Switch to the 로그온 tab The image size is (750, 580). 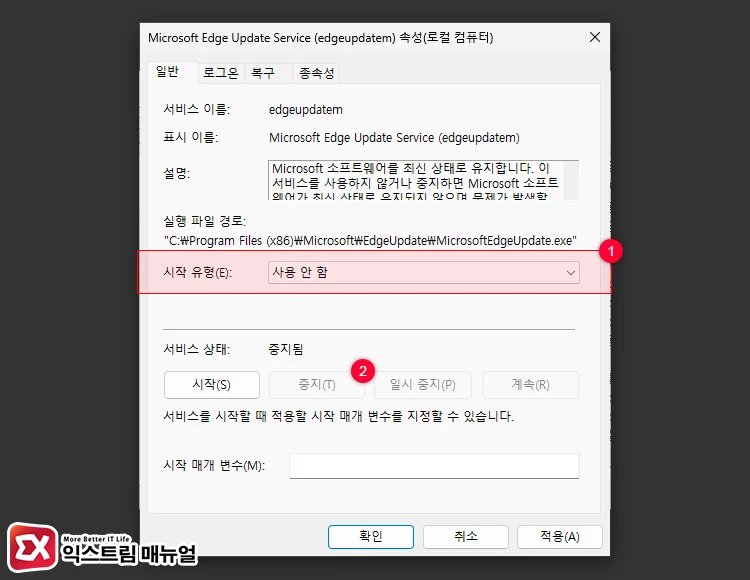[x=221, y=73]
